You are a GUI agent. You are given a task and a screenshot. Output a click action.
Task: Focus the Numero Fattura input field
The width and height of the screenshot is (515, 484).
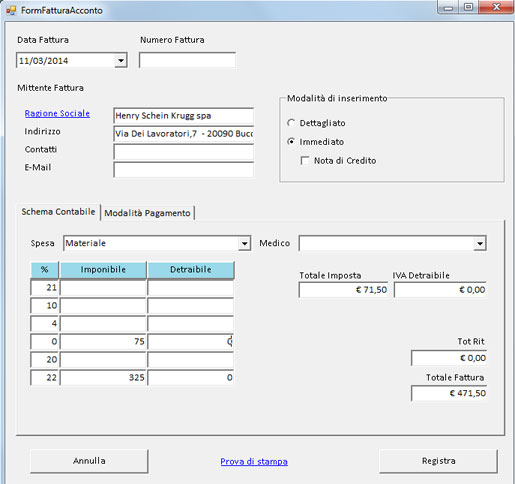pos(187,60)
